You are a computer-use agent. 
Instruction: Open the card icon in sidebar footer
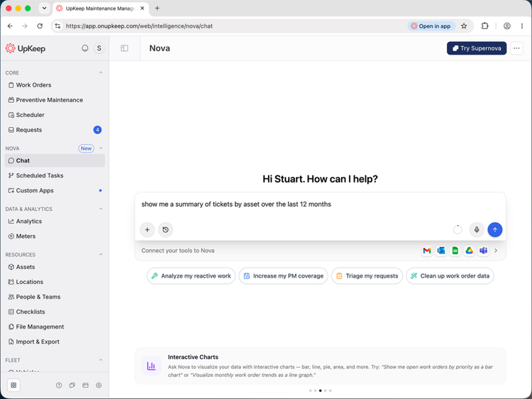point(86,385)
